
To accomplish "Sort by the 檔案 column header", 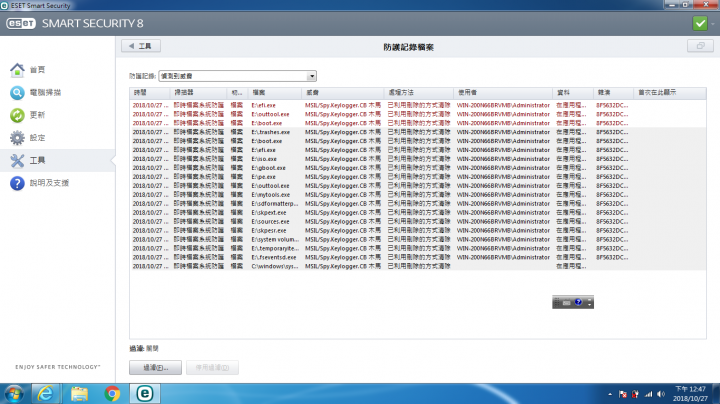I will (x=274, y=93).
